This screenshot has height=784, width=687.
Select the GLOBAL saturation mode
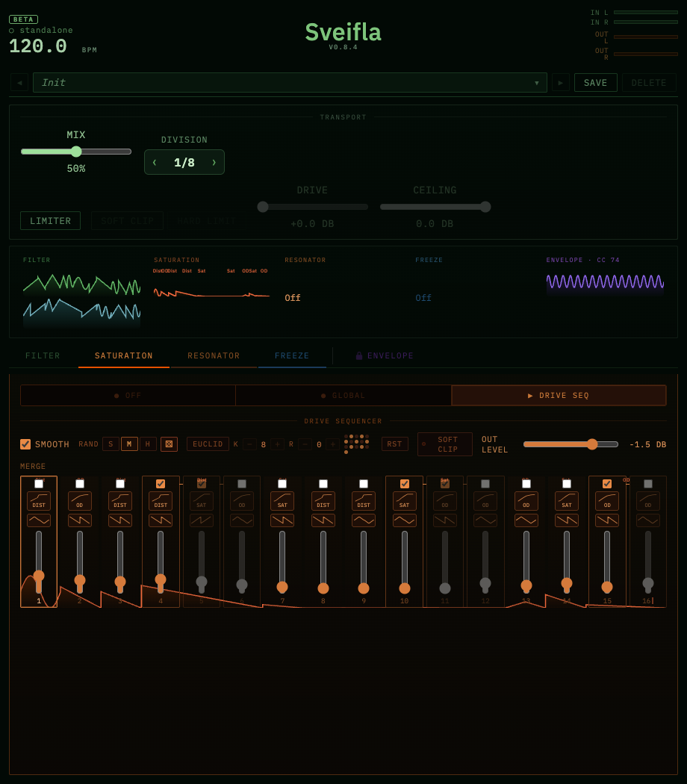(x=343, y=395)
